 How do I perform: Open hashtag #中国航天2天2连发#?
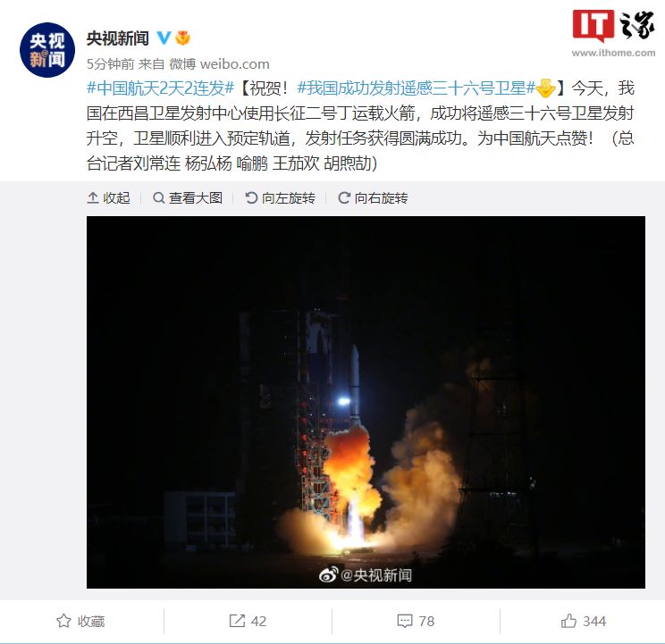click(160, 88)
